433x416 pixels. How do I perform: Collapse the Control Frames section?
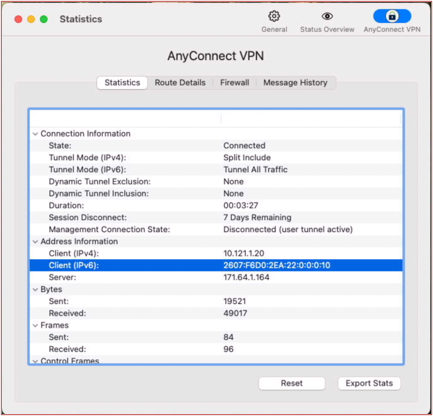[35, 361]
